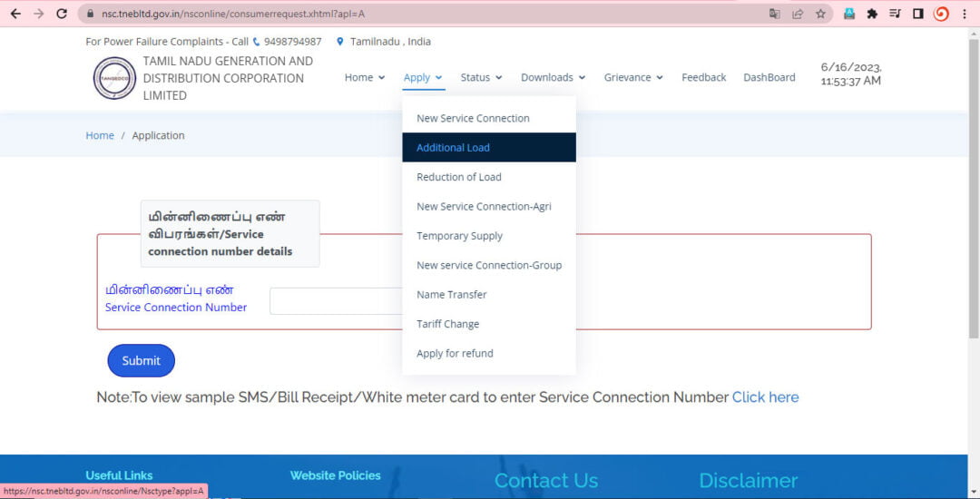This screenshot has height=499, width=980.
Task: Open the 'Click here' sample link
Action: click(765, 397)
